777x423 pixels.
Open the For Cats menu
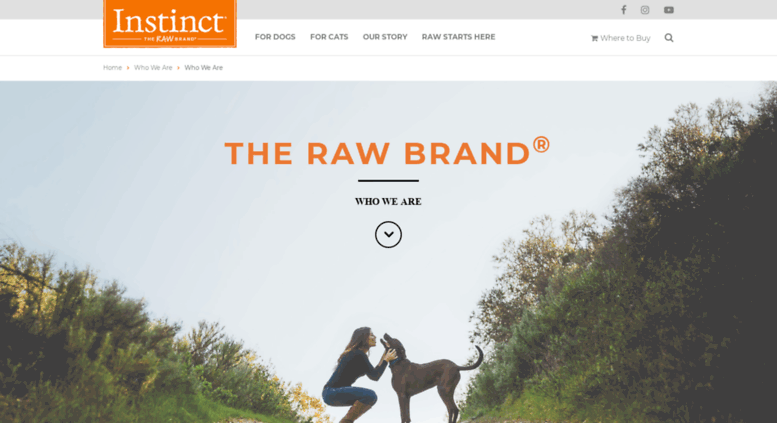point(329,37)
